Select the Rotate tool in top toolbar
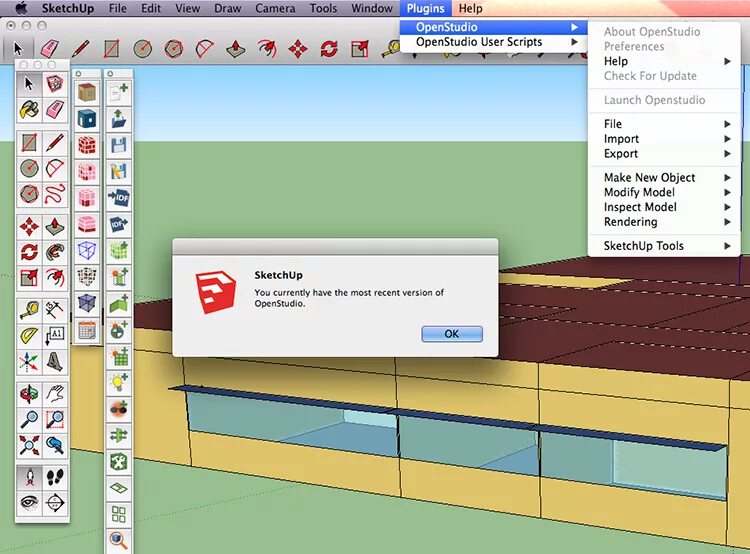Image resolution: width=750 pixels, height=554 pixels. [x=329, y=48]
